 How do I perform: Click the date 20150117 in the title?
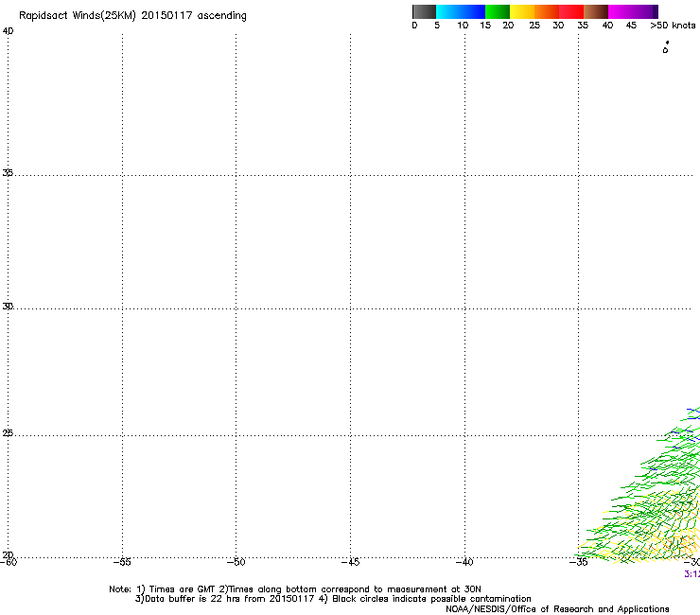click(x=166, y=16)
